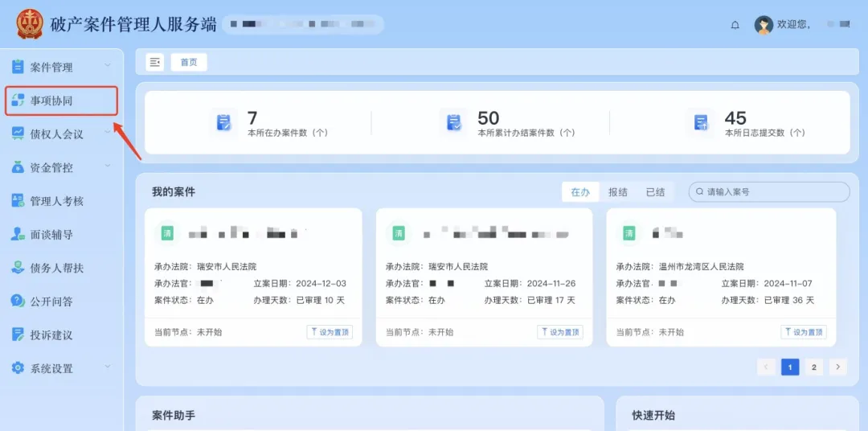Screen dimensions: 868x431
Task: Click the 本所日志提交数 statistic icon
Action: (701, 122)
